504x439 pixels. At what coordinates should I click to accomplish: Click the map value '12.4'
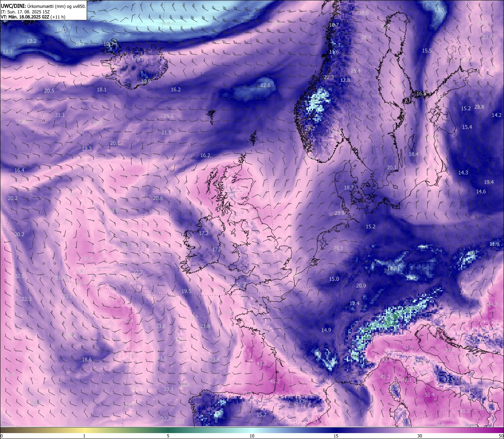[x=354, y=304]
